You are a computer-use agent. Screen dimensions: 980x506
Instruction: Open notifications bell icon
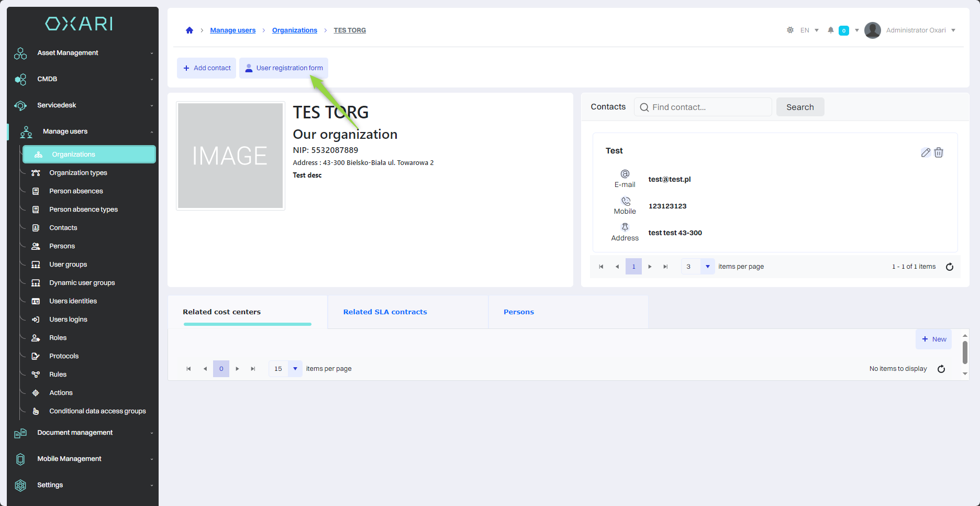(830, 30)
